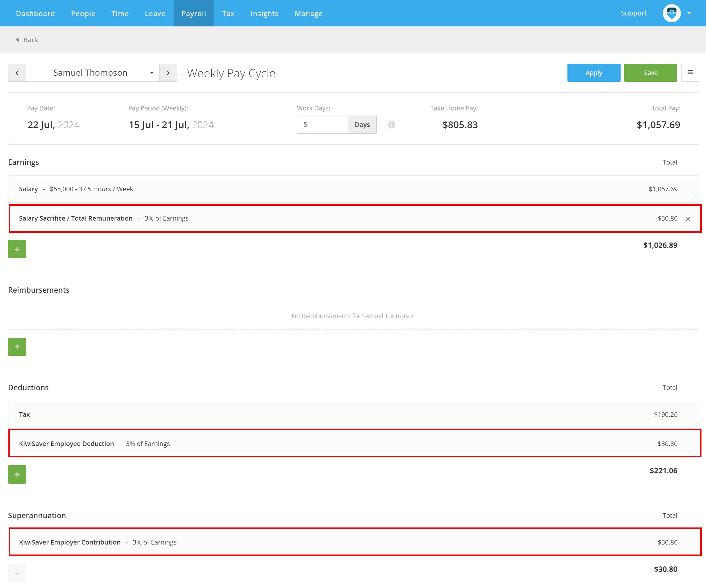Open the Tax menu
The width and height of the screenshot is (706, 588).
[228, 14]
